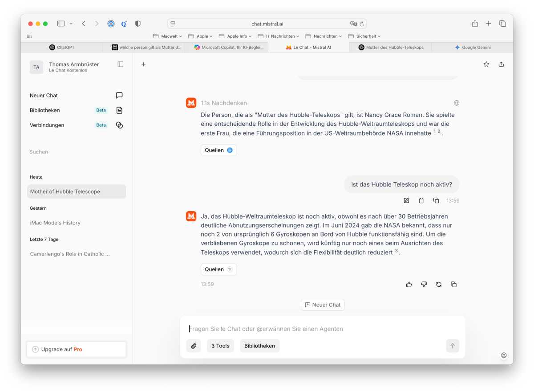Screen dimensions: 534x392
Task: Regenerate the Hubble answer with the refresh icon
Action: (x=439, y=284)
